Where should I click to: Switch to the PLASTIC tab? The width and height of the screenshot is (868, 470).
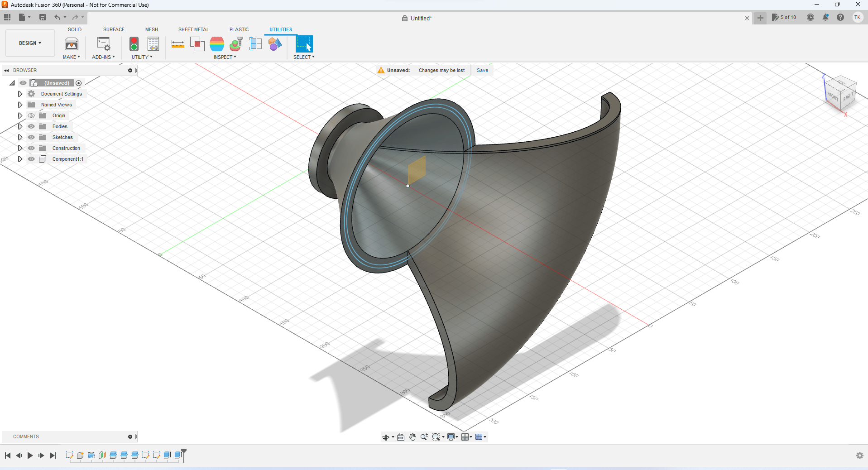coord(239,29)
